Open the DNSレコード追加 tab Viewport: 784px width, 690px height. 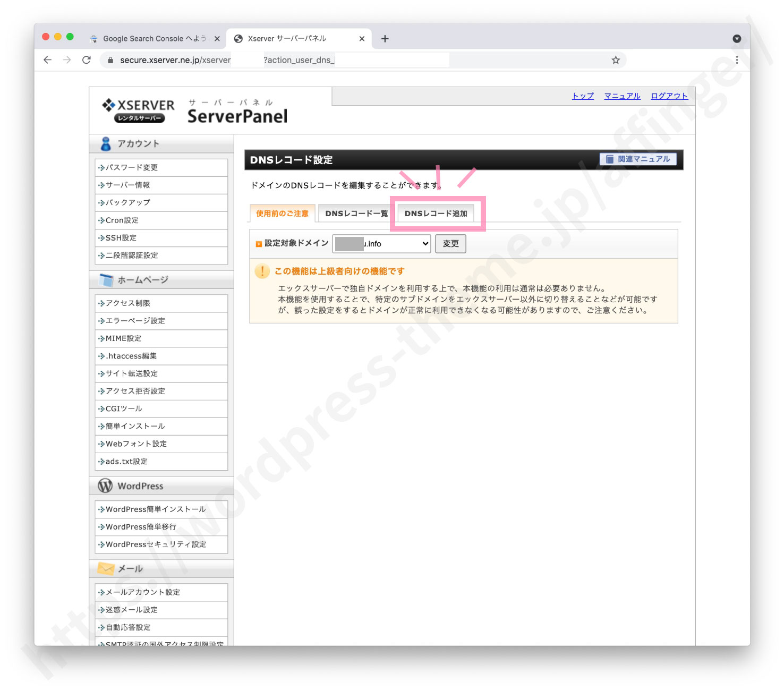(436, 214)
